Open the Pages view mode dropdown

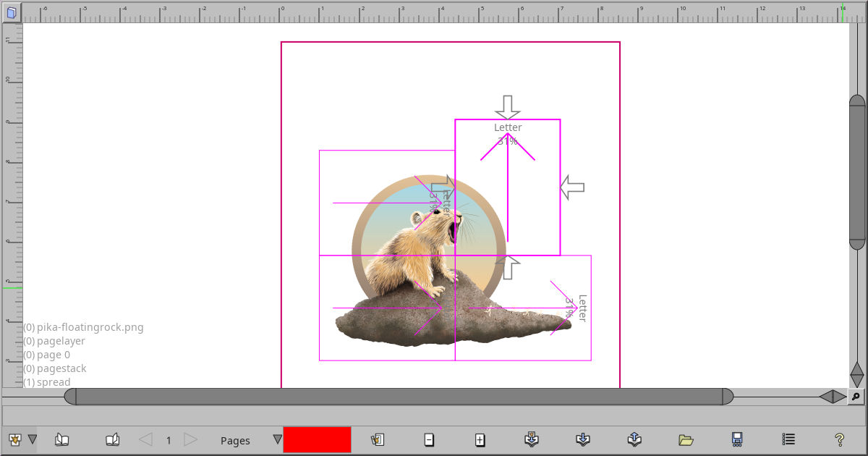tap(276, 439)
